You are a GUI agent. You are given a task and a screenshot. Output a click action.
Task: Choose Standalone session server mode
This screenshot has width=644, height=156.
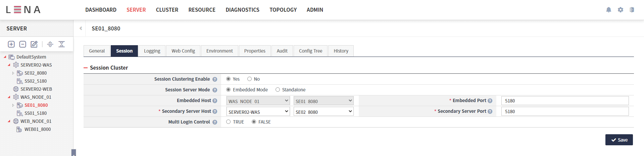278,90
